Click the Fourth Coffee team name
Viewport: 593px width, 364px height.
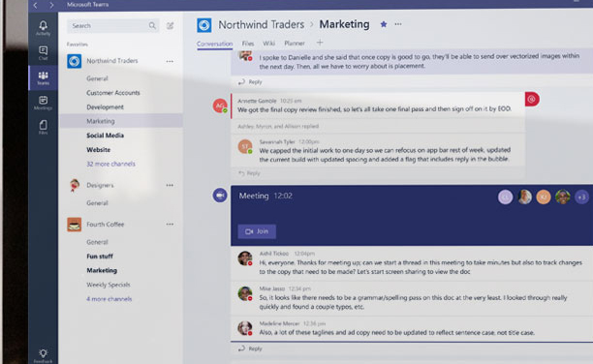click(x=106, y=225)
